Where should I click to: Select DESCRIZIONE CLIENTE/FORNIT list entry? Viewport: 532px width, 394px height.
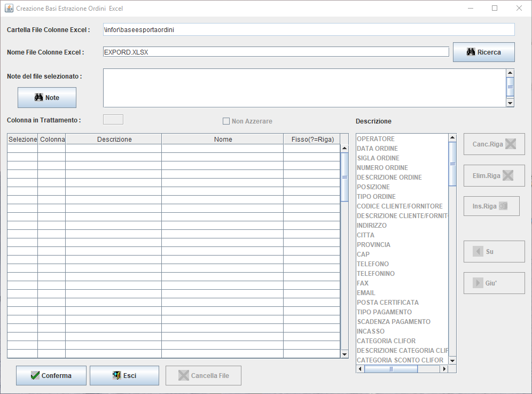[402, 215]
